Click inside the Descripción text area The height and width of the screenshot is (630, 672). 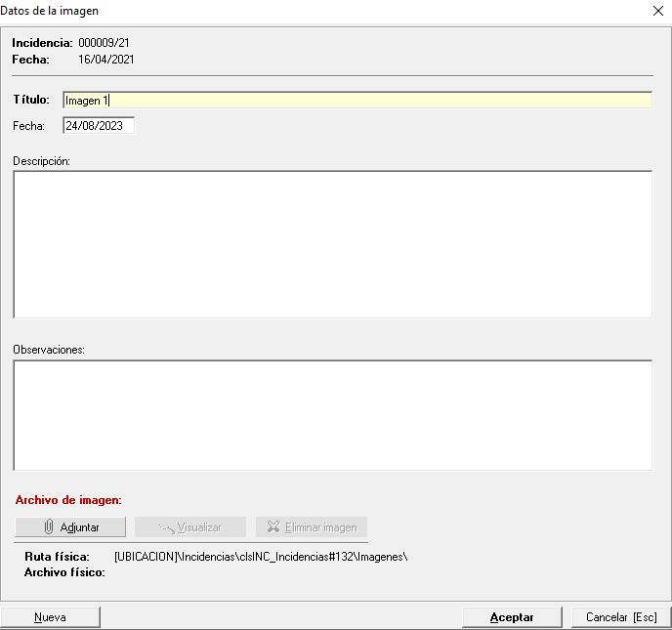[332, 244]
